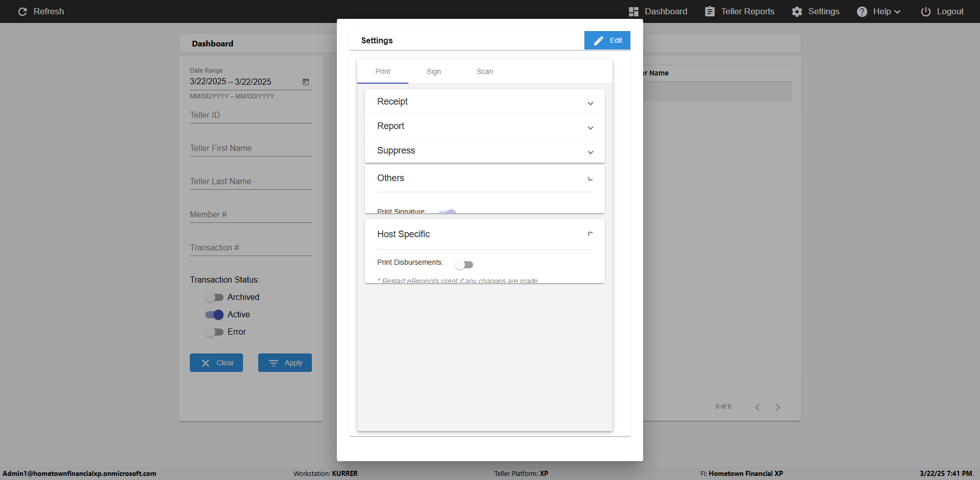Click the Refresh icon in top bar
Viewport: 980px width, 480px height.
pos(22,11)
